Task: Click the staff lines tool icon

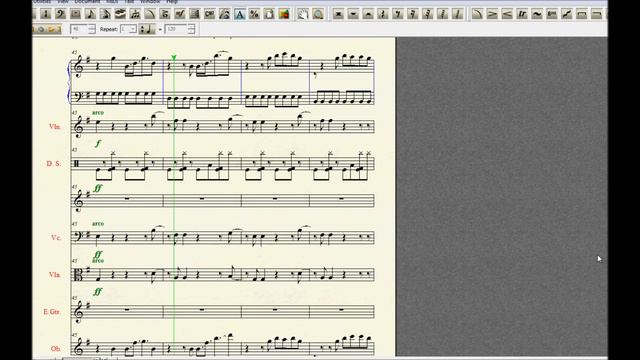Action: [195, 14]
